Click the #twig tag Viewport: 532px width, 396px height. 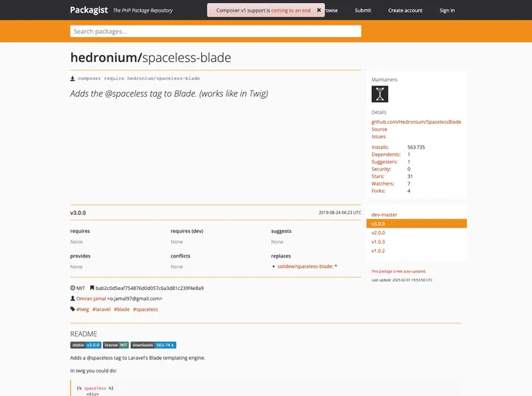tap(83, 309)
